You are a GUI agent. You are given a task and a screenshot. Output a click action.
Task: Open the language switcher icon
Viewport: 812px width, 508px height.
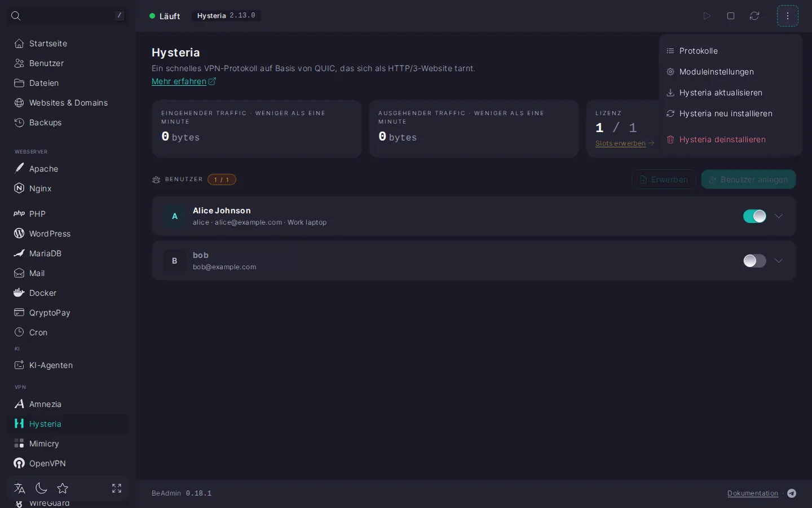(x=20, y=488)
